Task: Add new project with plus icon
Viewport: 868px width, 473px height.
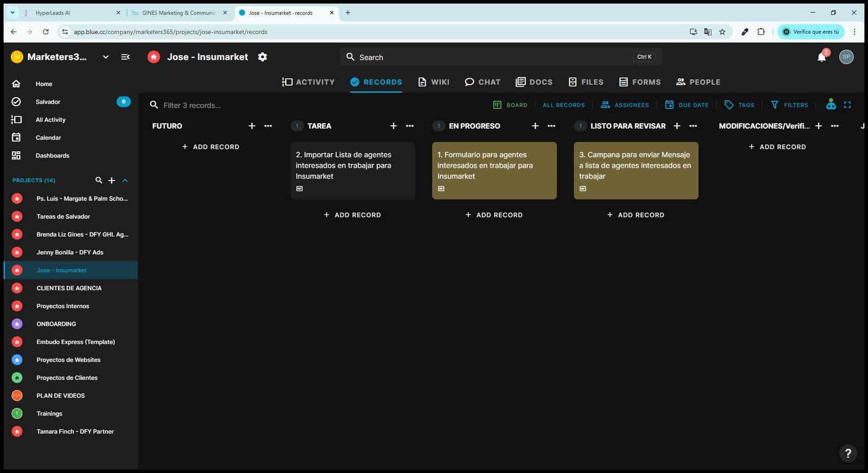Action: [112, 180]
